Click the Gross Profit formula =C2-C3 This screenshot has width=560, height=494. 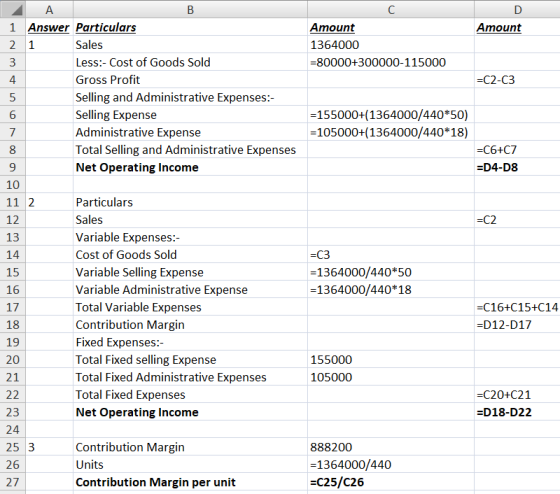coord(518,80)
